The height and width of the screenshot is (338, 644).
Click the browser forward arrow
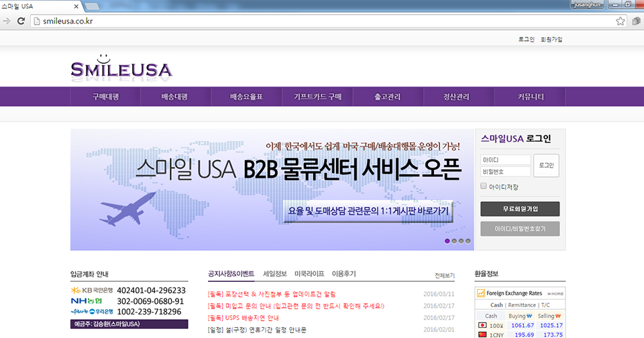coord(6,21)
